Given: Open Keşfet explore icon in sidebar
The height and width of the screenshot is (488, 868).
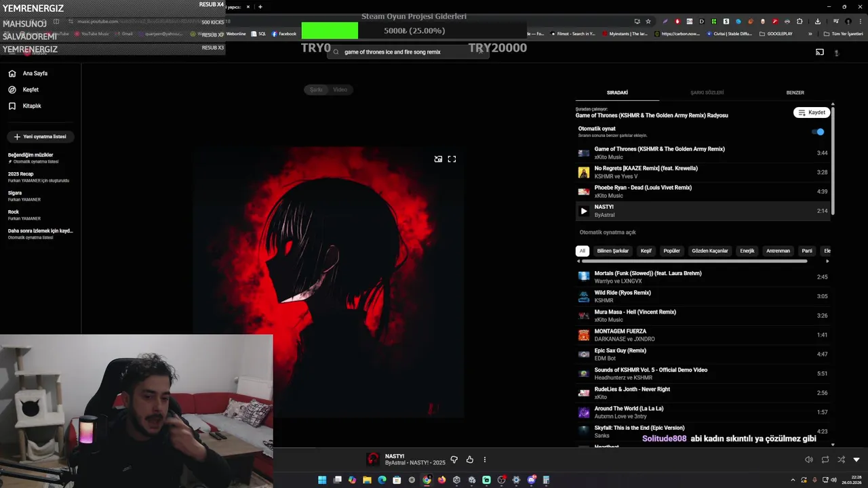Looking at the screenshot, I should [x=12, y=89].
